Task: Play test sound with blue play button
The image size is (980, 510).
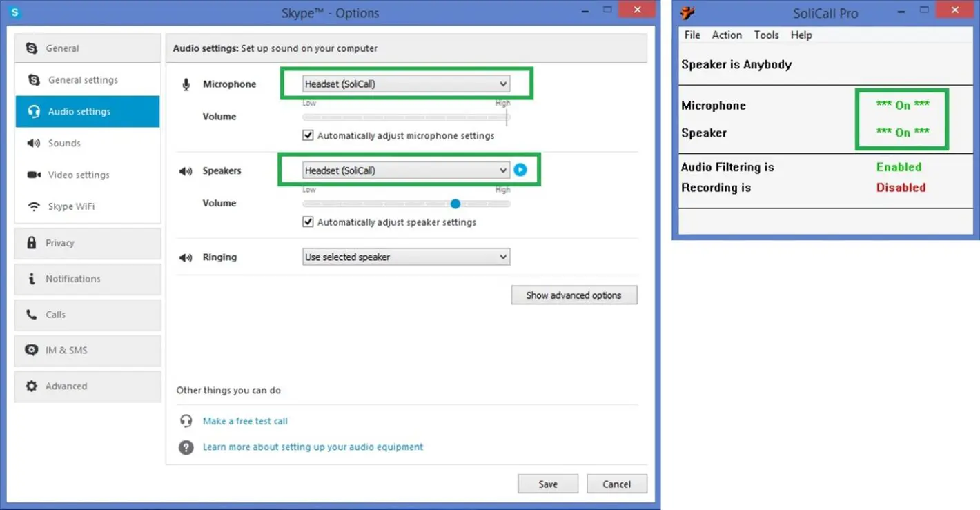Action: tap(520, 170)
